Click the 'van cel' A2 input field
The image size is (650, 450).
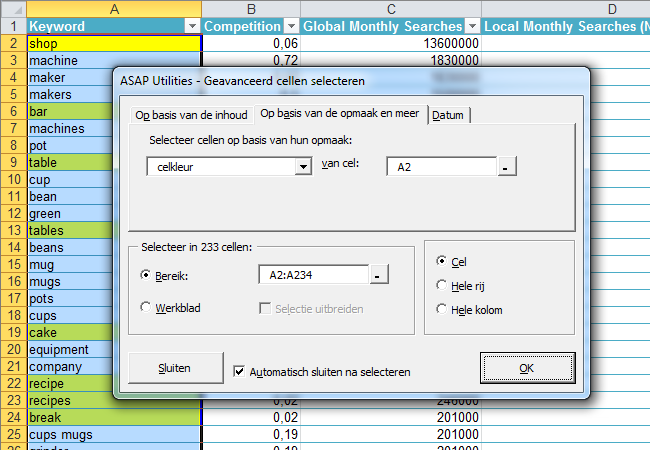441,167
